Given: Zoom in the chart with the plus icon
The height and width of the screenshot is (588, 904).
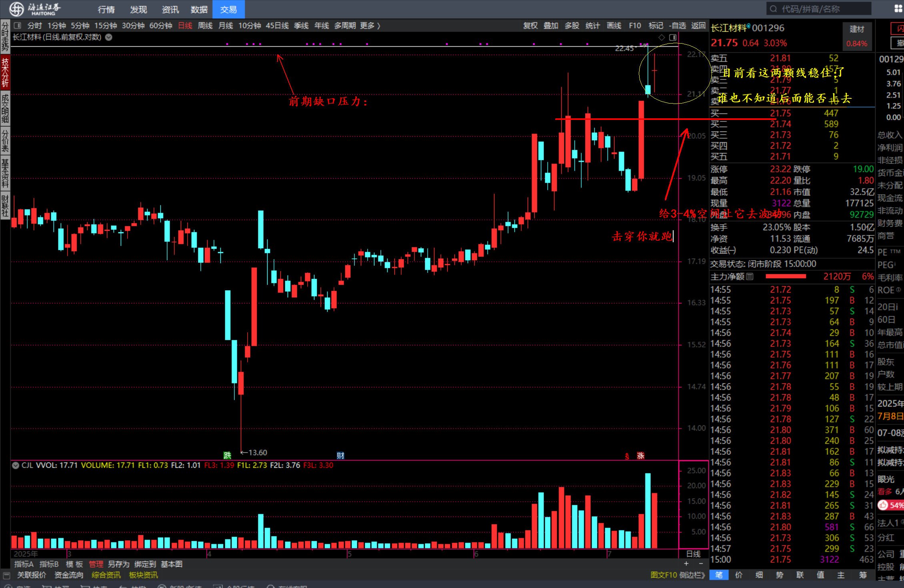Looking at the screenshot, I should pyautogui.click(x=686, y=563).
